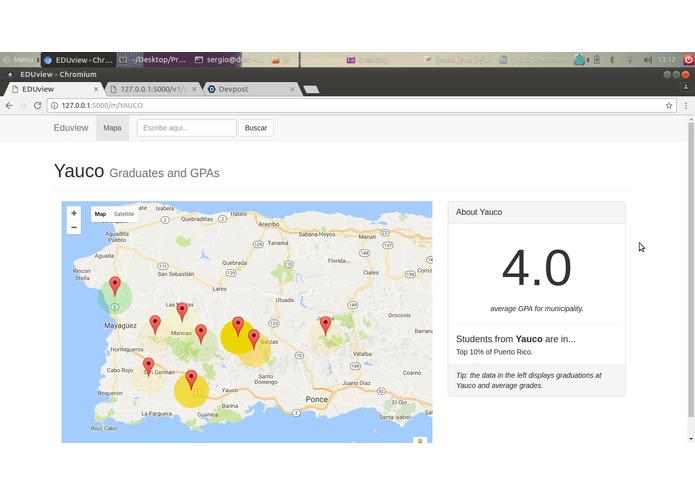Click the red power button in tray
This screenshot has width=695, height=494.
[688, 59]
